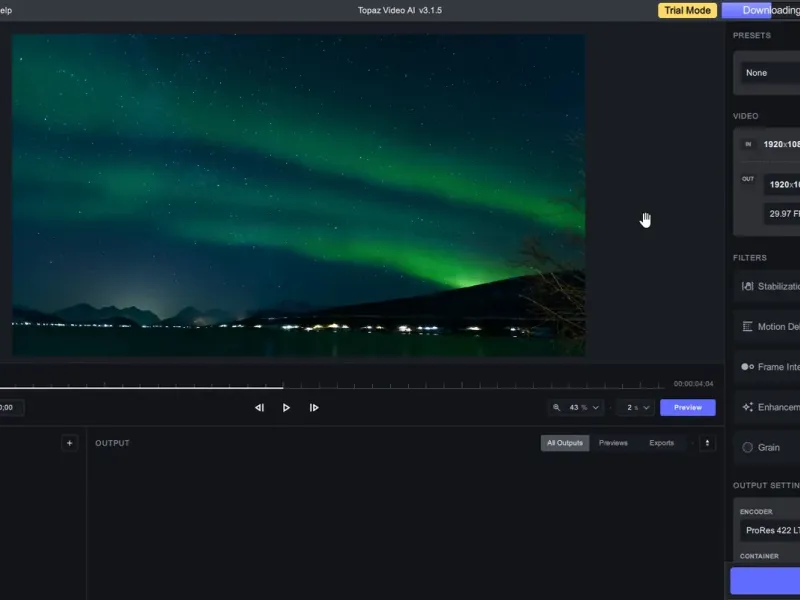
Task: Switch to the All Outputs tab
Action: click(x=565, y=443)
